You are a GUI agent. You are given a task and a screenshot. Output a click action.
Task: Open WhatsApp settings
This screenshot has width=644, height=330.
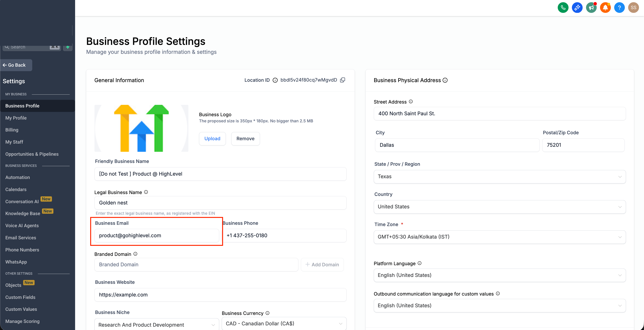16,262
